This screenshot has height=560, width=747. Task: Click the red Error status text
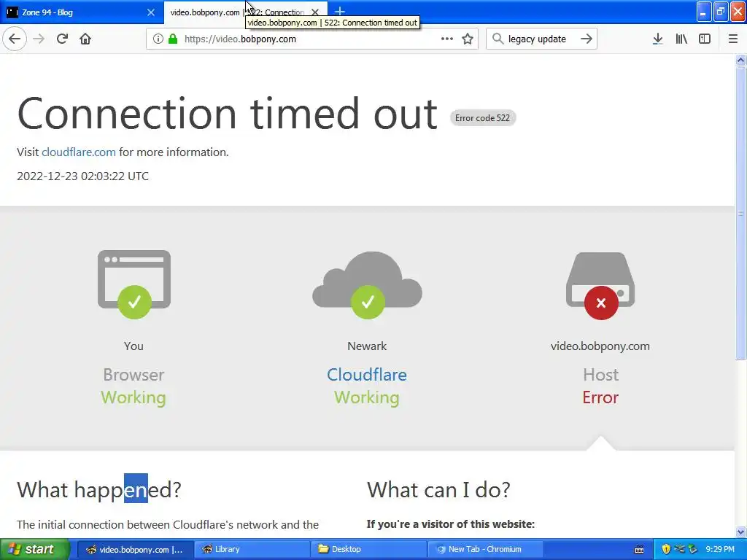coord(600,397)
